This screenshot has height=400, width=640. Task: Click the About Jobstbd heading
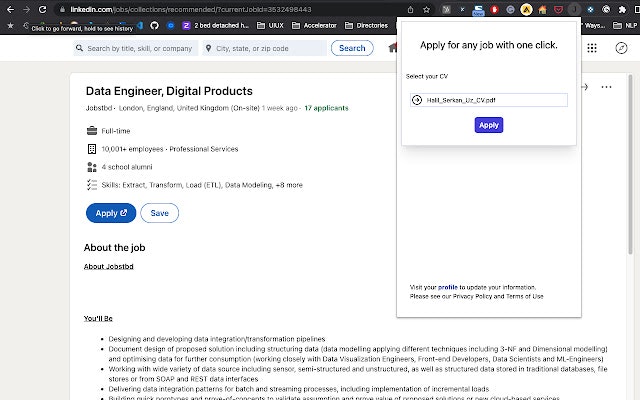(109, 267)
